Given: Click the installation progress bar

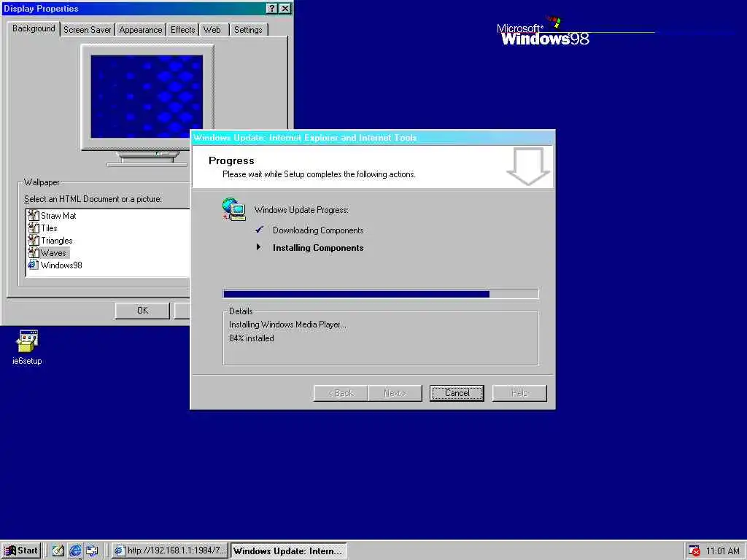Looking at the screenshot, I should (381, 294).
